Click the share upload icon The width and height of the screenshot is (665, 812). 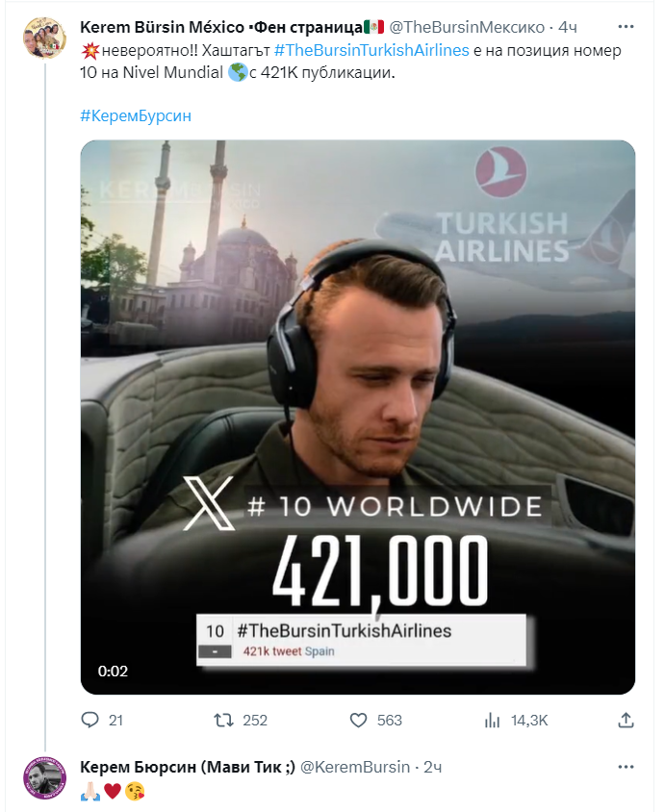tap(626, 720)
